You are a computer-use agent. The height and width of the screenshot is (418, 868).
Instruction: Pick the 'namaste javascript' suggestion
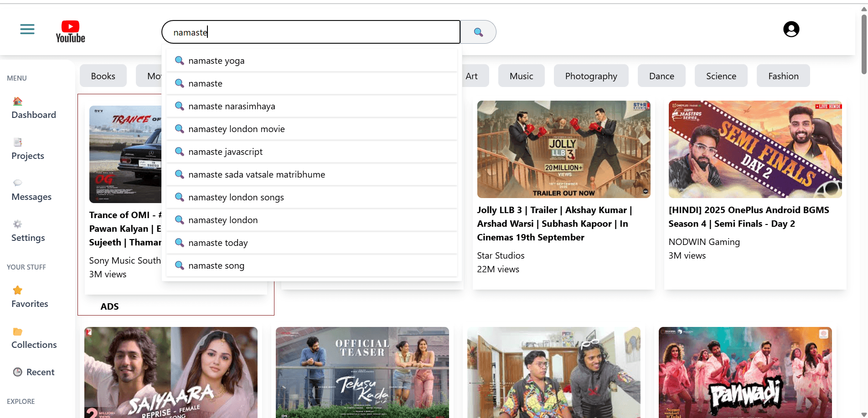pyautogui.click(x=225, y=152)
